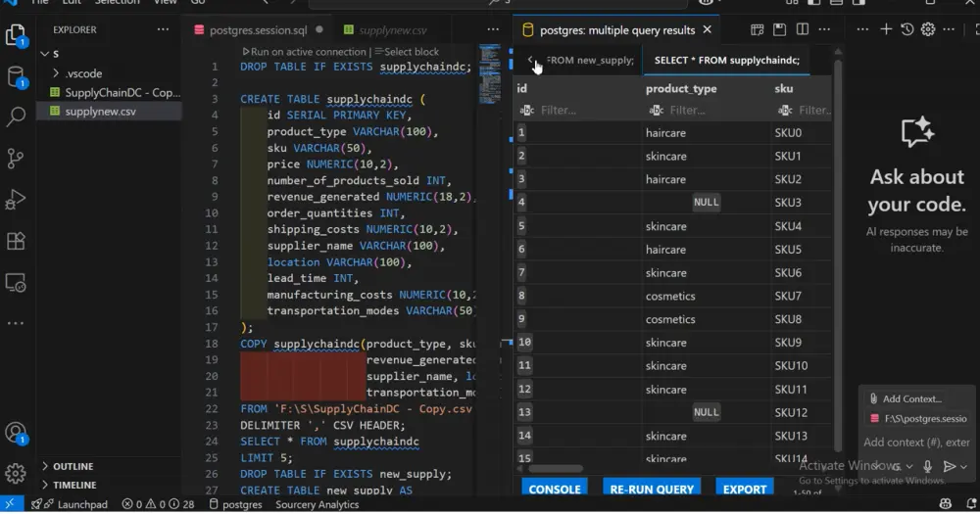The width and height of the screenshot is (980, 514).
Task: Split the results editor
Action: 803,29
